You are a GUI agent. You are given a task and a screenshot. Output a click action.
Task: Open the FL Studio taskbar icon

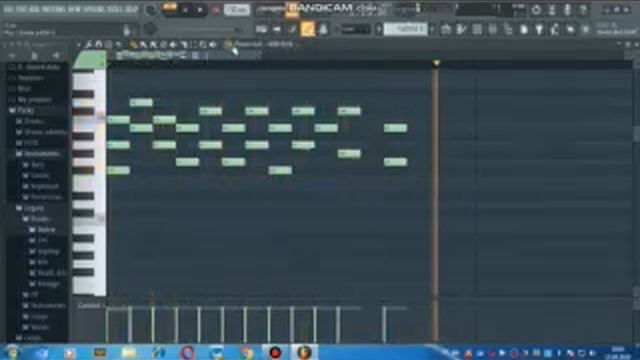pyautogui.click(x=304, y=353)
